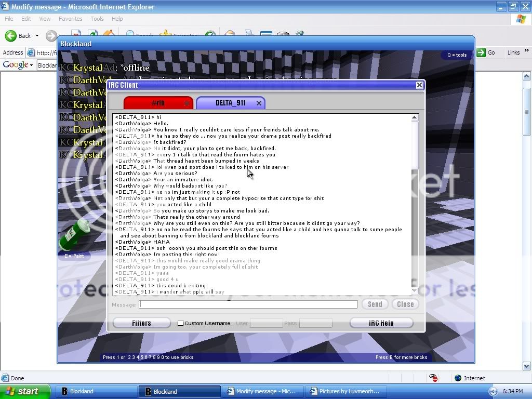Switch to the #rtb channel tab
The height and width of the screenshot is (399, 532).
[x=157, y=103]
